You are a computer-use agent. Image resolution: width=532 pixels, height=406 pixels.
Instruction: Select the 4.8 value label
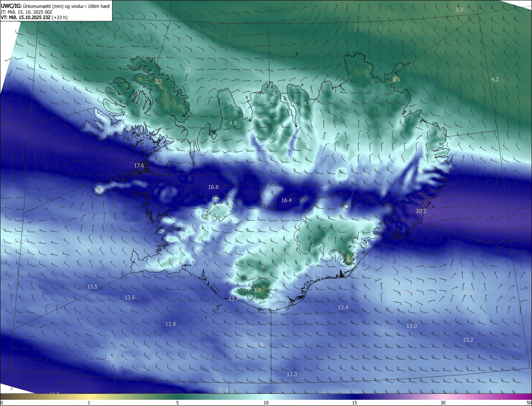pos(233,123)
